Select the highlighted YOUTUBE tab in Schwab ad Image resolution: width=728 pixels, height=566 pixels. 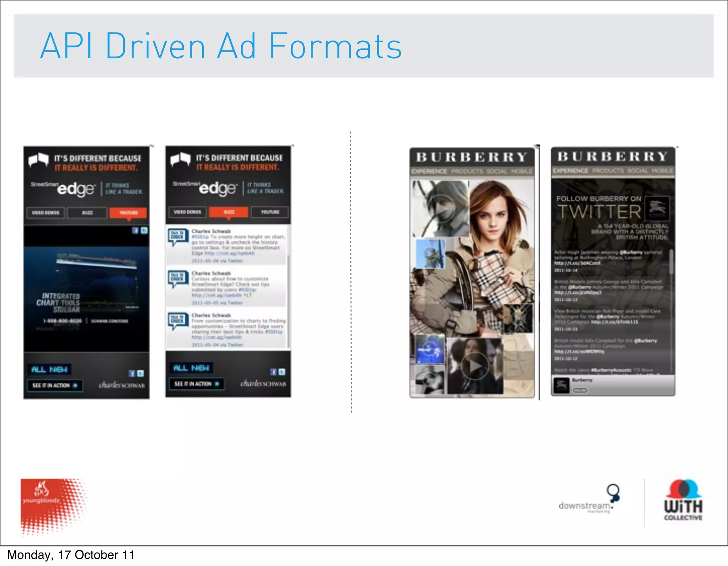[x=128, y=213]
